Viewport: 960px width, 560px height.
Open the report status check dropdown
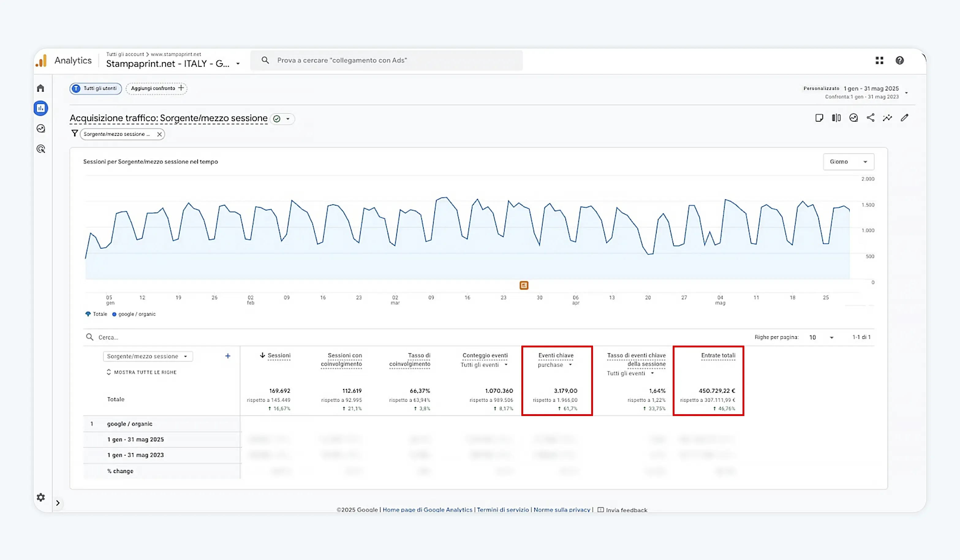[x=282, y=119]
